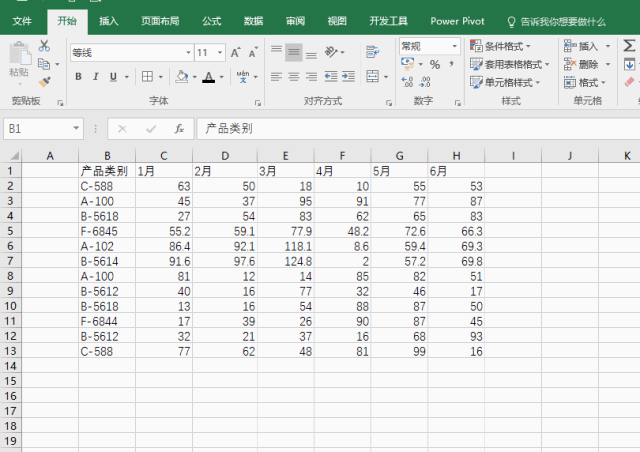This screenshot has width=640, height=452.
Task: Click the Insert Function fx icon
Action: click(179, 128)
